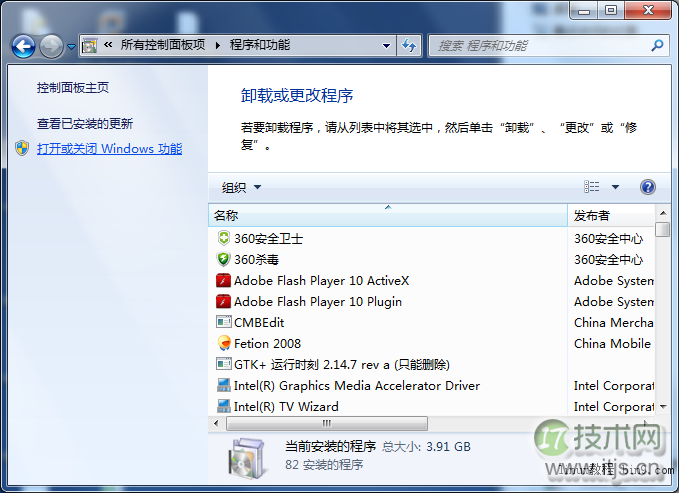Image resolution: width=679 pixels, height=493 pixels.
Task: Sort by the 发布者 column header
Action: [611, 215]
